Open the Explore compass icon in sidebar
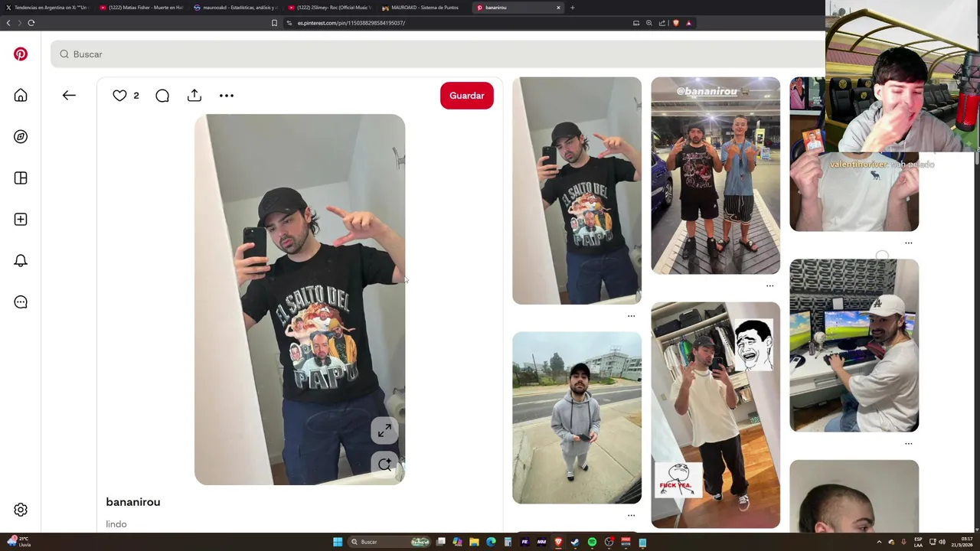 (21, 137)
